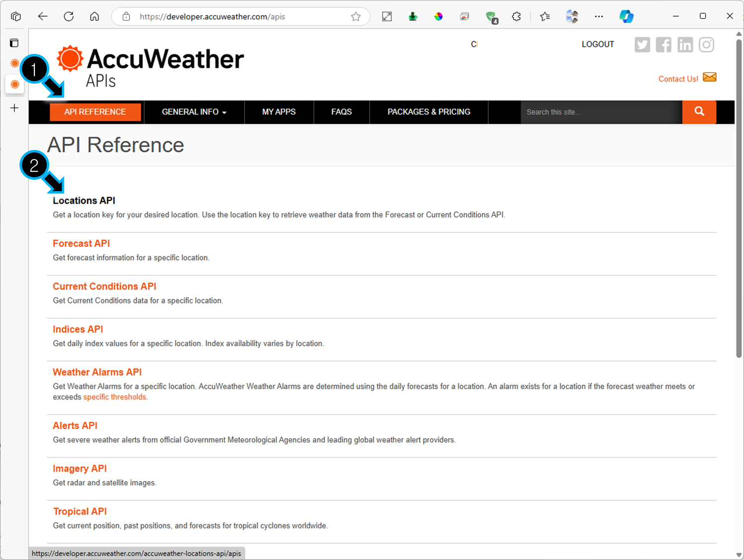The height and width of the screenshot is (560, 744).
Task: View site information lock icon
Action: [x=126, y=16]
